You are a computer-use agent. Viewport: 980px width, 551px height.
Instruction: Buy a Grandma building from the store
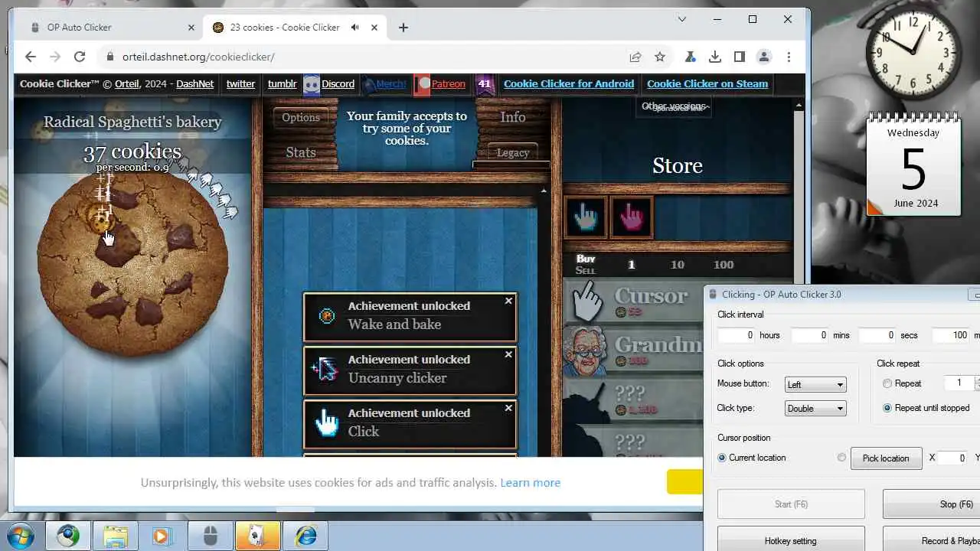point(634,351)
